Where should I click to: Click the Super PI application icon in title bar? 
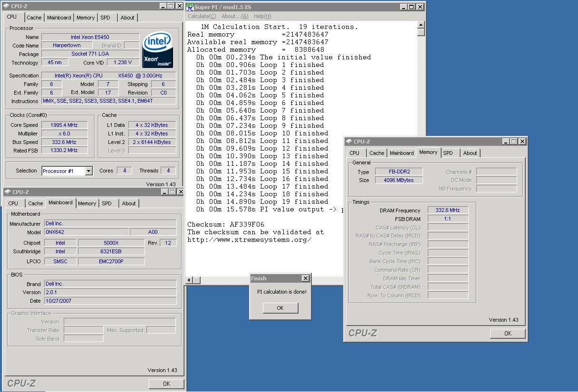click(x=190, y=7)
